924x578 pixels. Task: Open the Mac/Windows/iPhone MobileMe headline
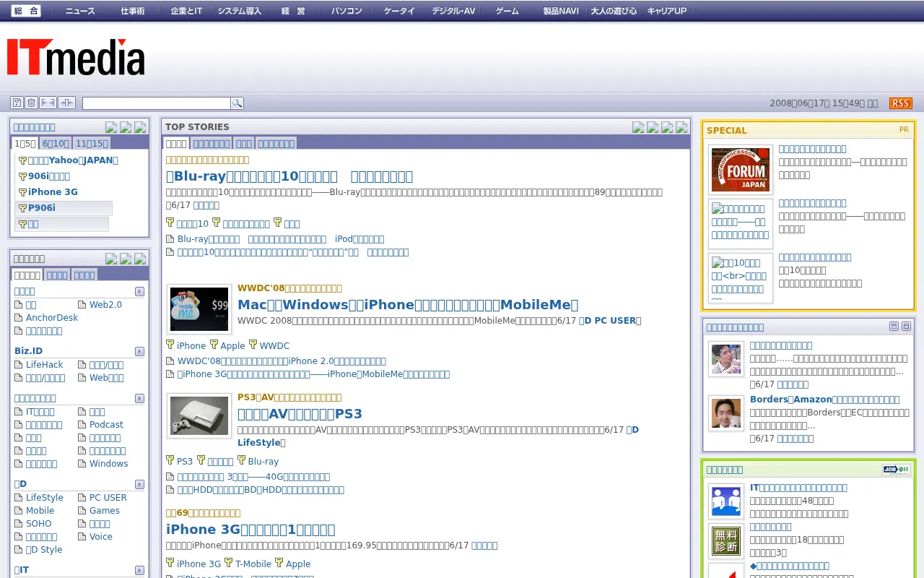point(408,304)
